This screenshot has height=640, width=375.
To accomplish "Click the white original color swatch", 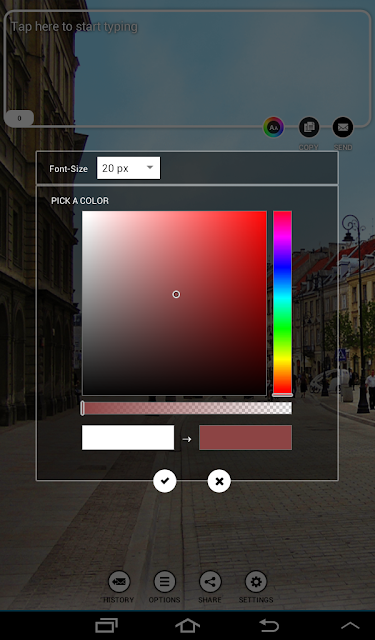I will (x=128, y=438).
